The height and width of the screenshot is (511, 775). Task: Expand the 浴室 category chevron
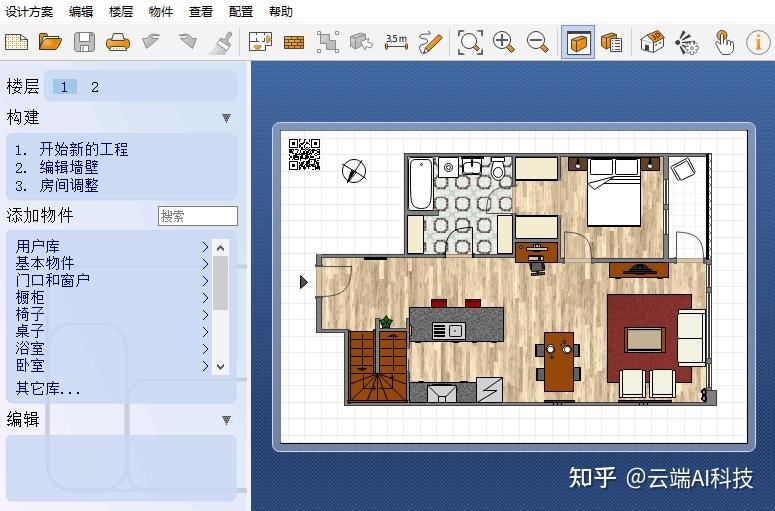pyautogui.click(x=205, y=349)
